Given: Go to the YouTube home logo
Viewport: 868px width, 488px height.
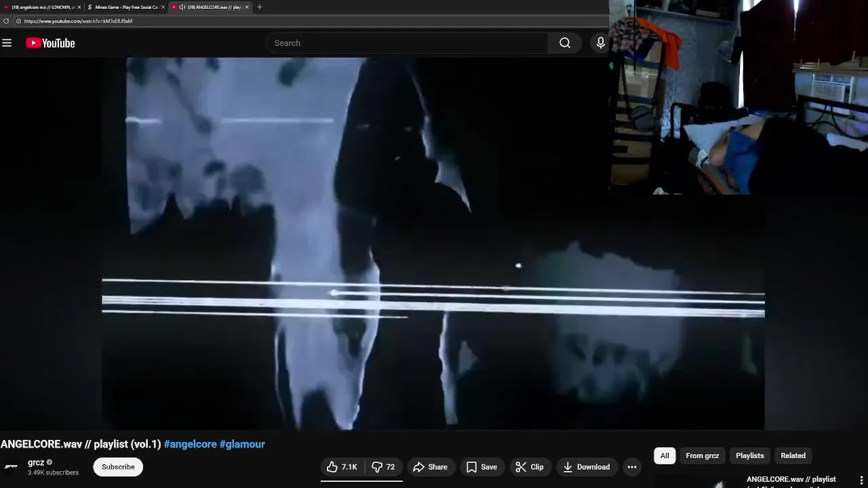Looking at the screenshot, I should click(x=50, y=43).
